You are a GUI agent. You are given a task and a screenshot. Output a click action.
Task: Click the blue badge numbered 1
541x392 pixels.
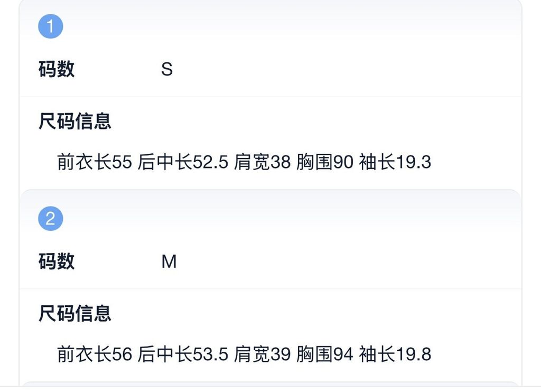click(50, 25)
